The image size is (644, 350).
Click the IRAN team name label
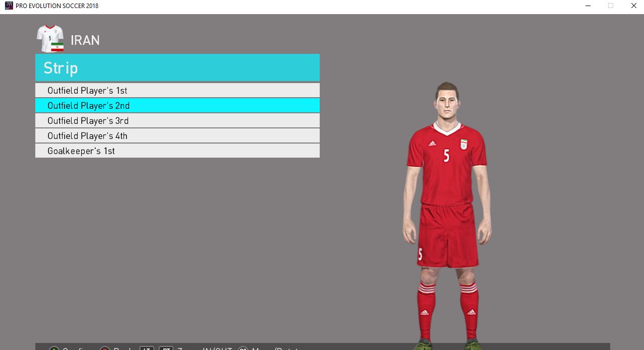(x=85, y=40)
